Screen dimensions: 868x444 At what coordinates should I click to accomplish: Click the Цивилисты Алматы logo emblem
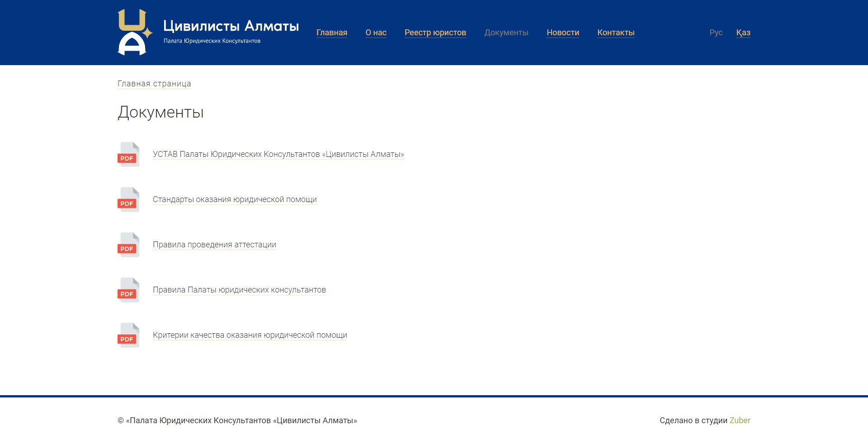pos(134,33)
